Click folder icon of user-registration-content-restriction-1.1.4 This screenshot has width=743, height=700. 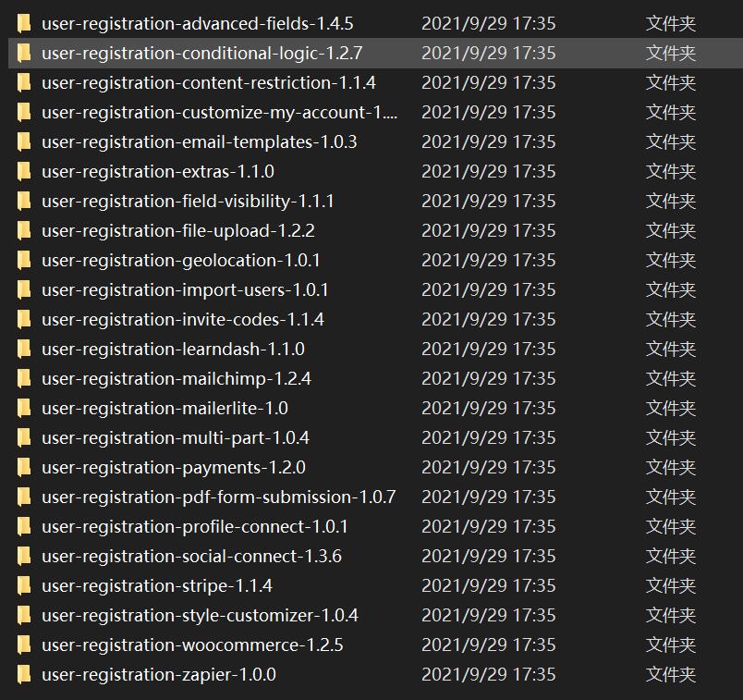(x=24, y=82)
